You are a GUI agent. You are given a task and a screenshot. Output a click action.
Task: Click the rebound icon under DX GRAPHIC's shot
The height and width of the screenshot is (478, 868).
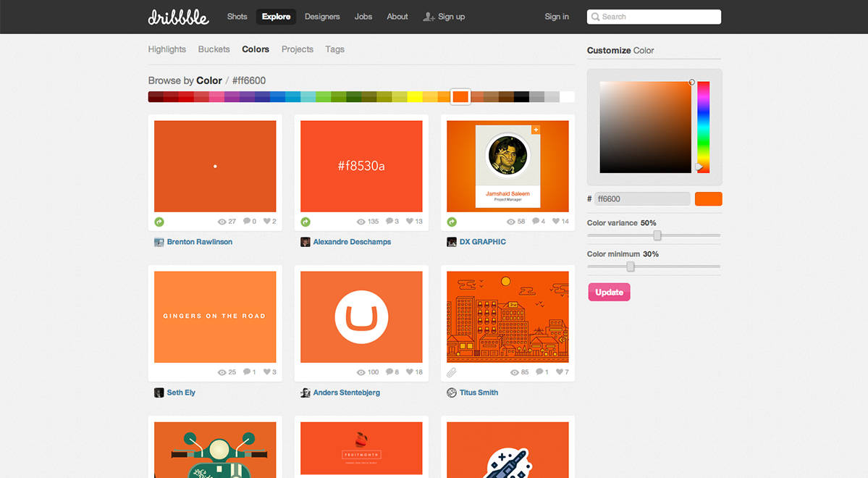(x=452, y=222)
